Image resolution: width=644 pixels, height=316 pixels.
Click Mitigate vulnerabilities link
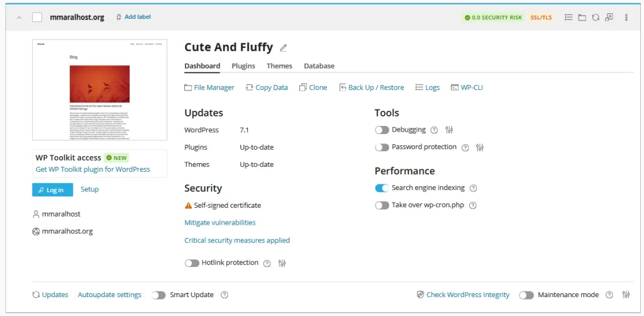(x=220, y=222)
